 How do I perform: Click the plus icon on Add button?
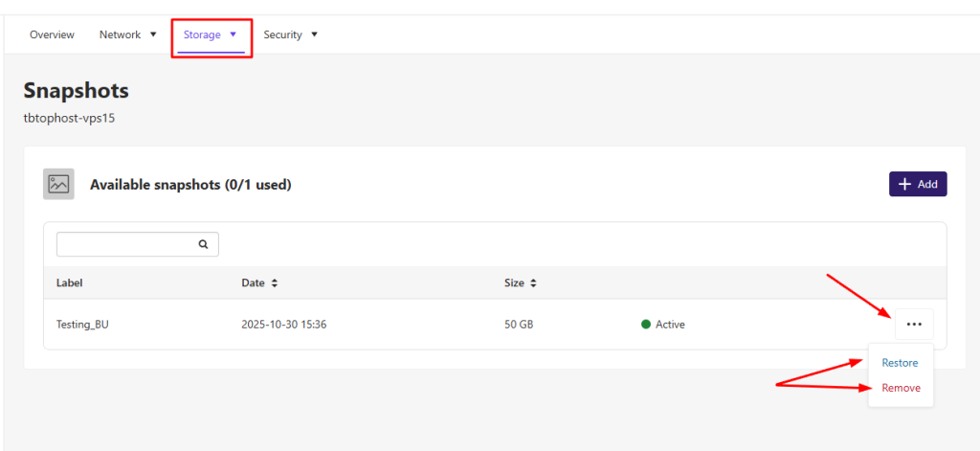pyautogui.click(x=904, y=184)
